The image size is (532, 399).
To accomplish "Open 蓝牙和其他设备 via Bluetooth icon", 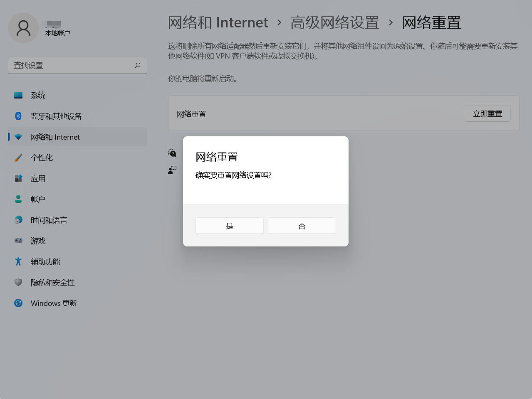I will point(18,116).
